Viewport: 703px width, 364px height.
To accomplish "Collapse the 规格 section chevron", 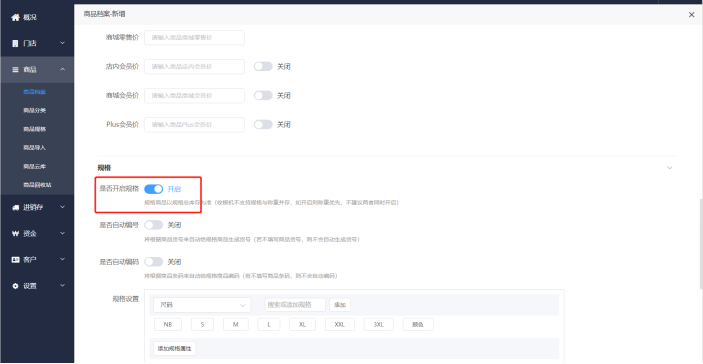I will pyautogui.click(x=669, y=168).
